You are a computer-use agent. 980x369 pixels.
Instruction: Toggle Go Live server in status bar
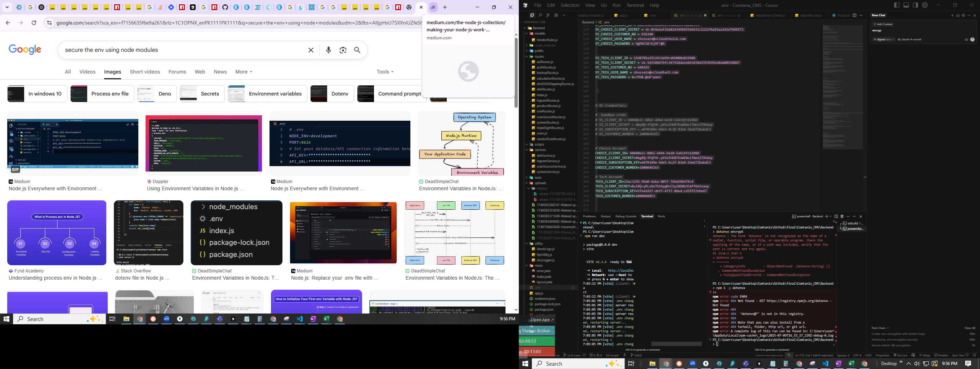pos(900,355)
